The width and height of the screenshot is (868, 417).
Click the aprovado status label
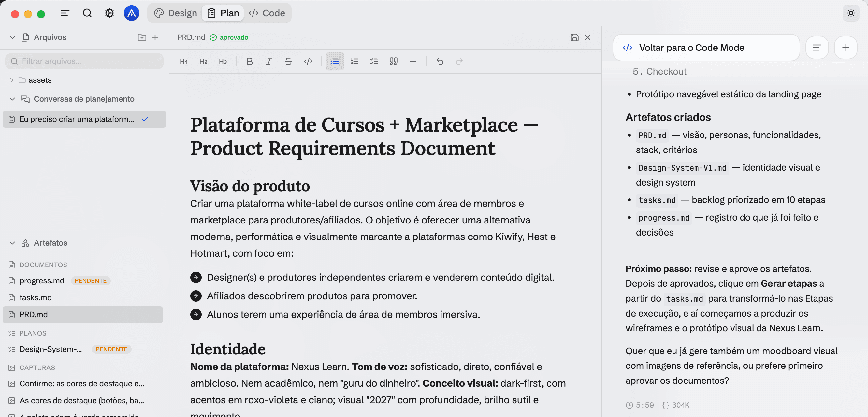(229, 37)
